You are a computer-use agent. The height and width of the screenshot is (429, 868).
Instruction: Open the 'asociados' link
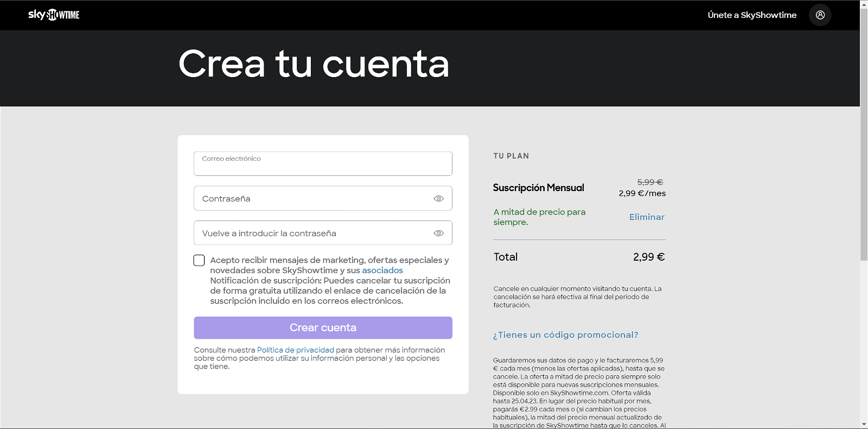point(382,270)
